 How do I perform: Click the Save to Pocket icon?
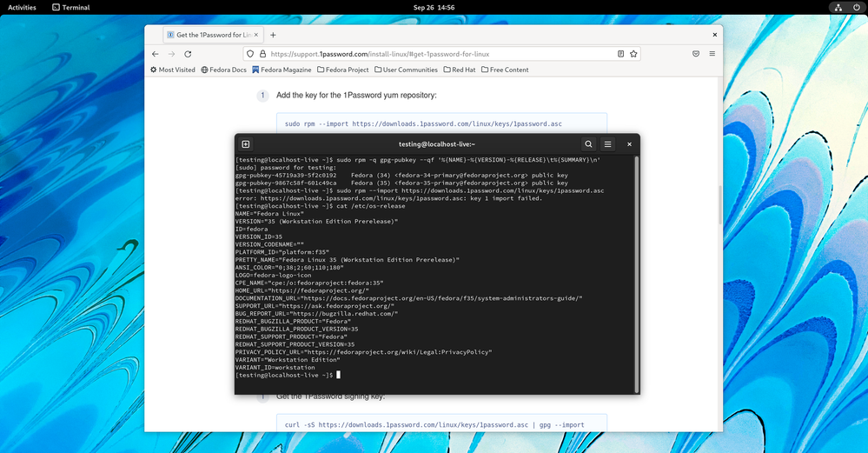696,54
